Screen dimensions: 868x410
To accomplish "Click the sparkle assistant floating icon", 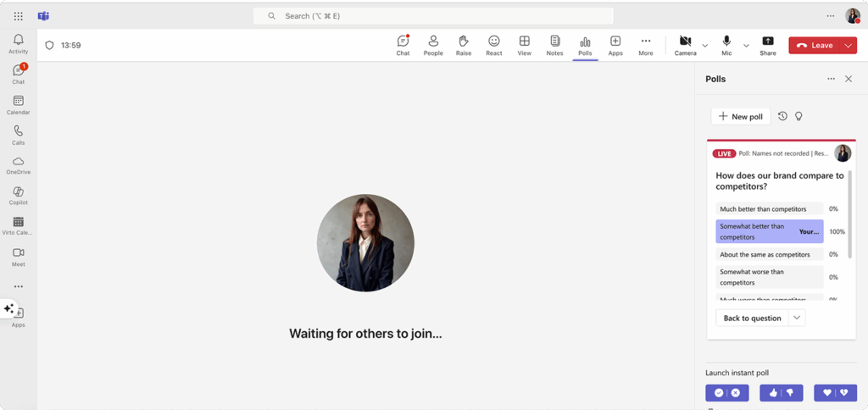I will pos(8,308).
